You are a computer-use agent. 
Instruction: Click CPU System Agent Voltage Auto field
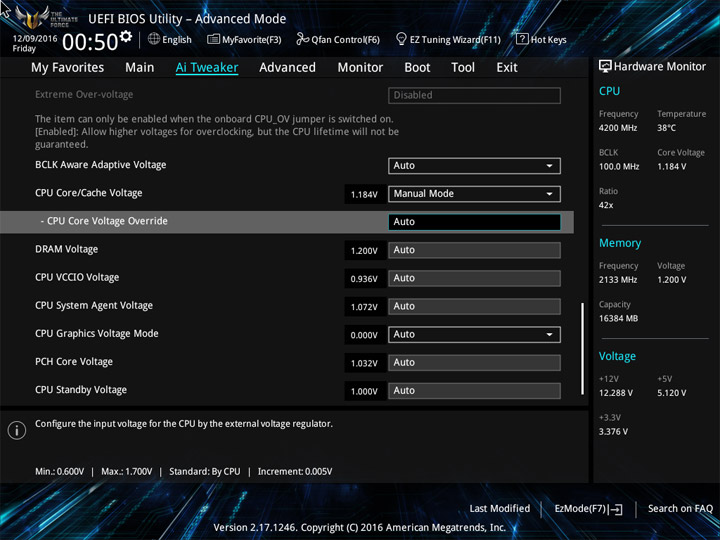coord(474,306)
